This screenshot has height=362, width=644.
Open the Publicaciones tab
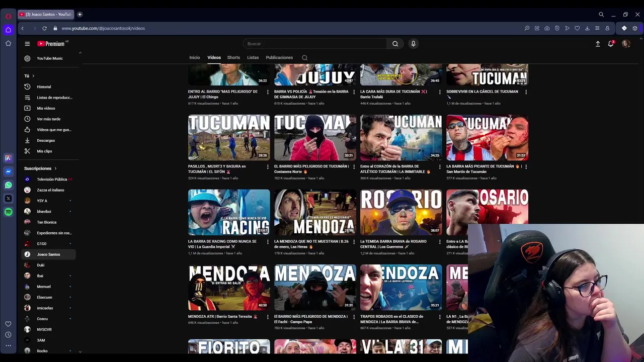tap(279, 57)
